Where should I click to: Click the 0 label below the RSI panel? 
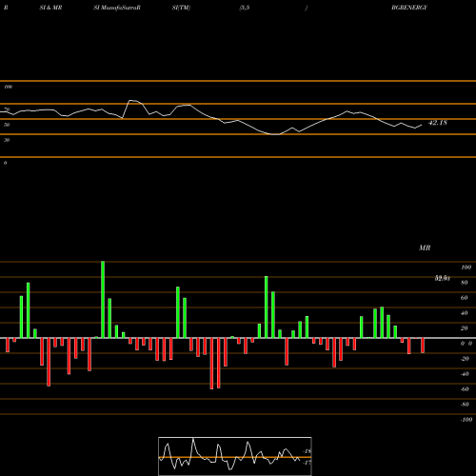coord(5,163)
